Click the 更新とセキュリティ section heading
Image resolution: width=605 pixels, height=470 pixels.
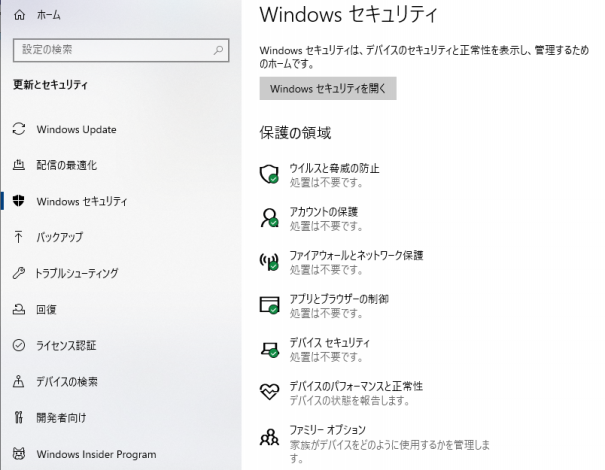pos(51,85)
